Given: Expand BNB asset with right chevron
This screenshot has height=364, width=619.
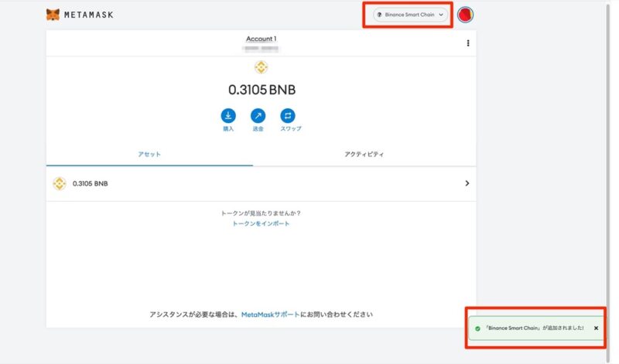Looking at the screenshot, I should (x=467, y=183).
